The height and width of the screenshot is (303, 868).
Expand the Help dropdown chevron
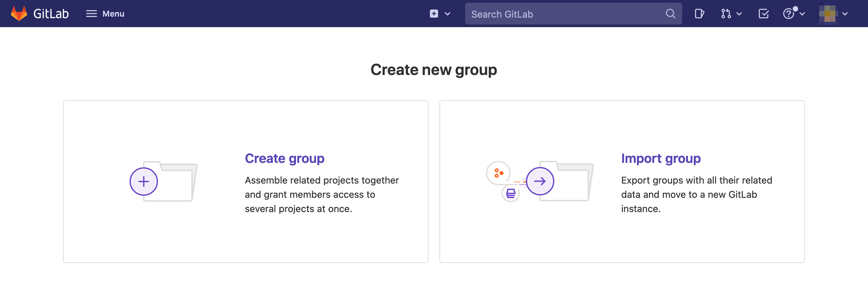pos(802,14)
